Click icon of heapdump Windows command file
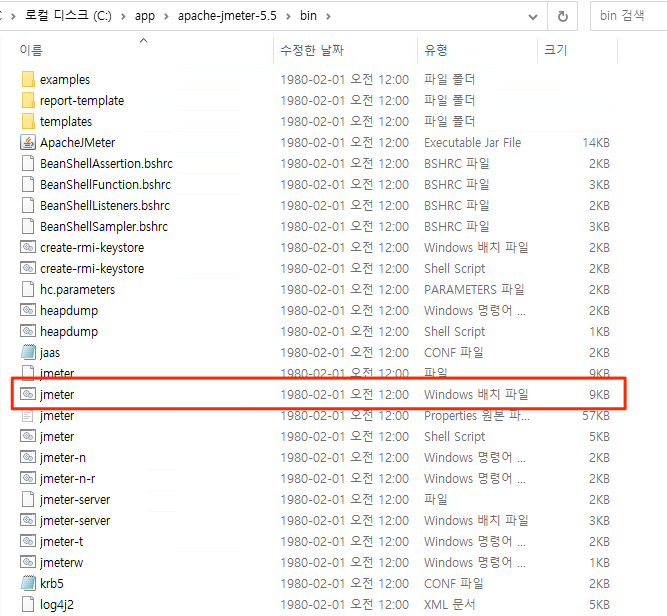Screen dimensions: 667x616 28,311
